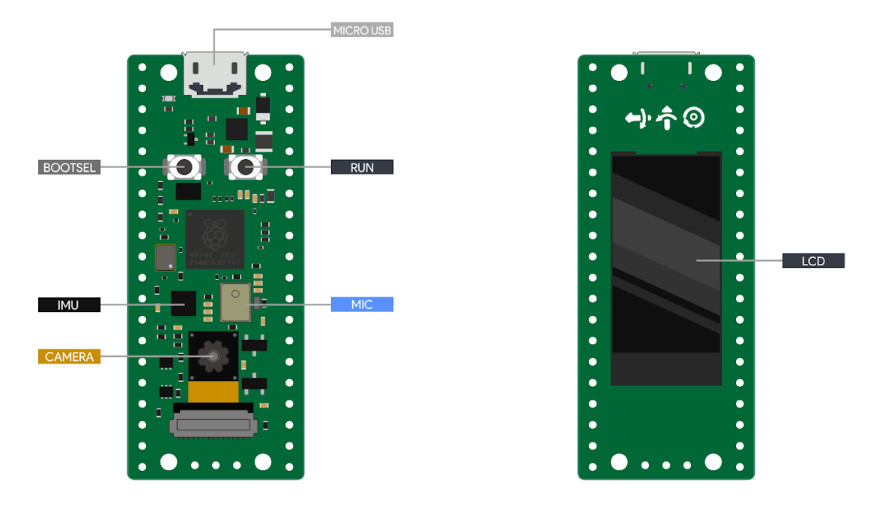This screenshot has width=884, height=509.
Task: Click the RUN push button on board
Action: click(x=245, y=167)
